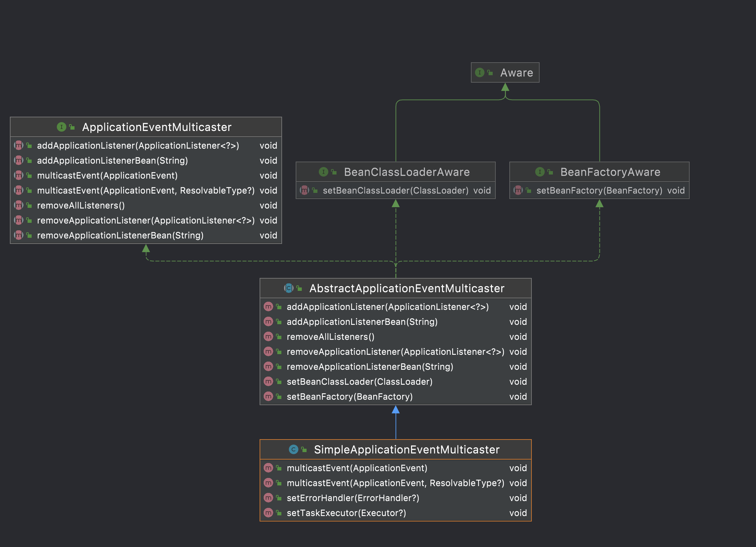Click the ApplicationEventMulticaster interface icon

click(x=61, y=127)
